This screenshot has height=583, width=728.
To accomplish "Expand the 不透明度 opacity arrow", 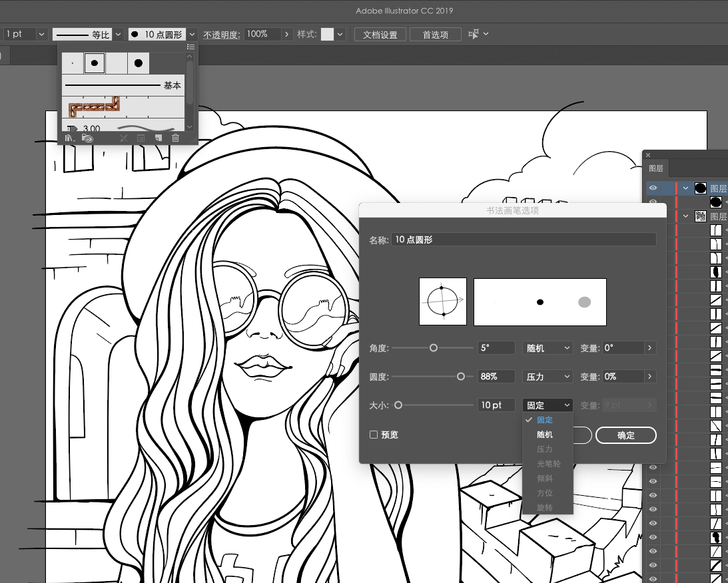I will click(x=287, y=34).
